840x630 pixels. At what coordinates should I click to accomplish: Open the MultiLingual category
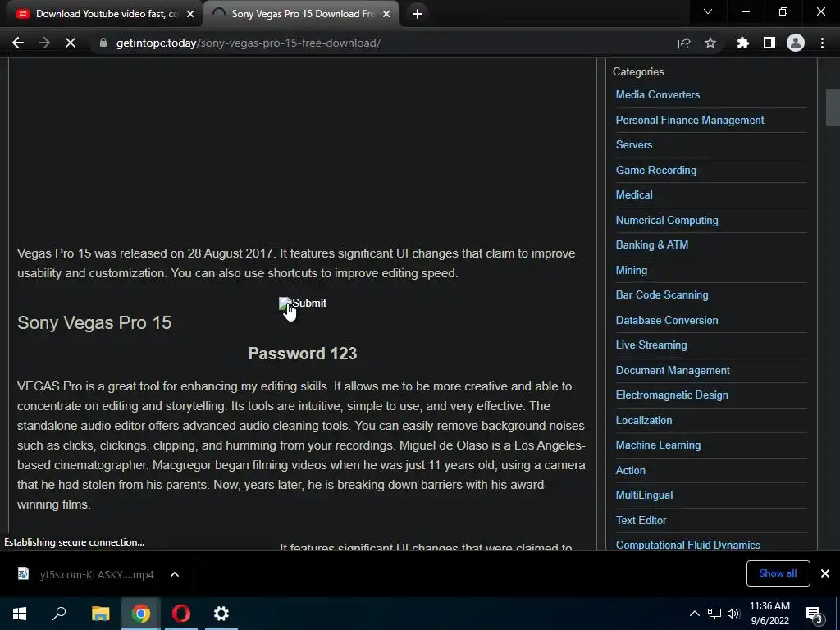(x=644, y=495)
